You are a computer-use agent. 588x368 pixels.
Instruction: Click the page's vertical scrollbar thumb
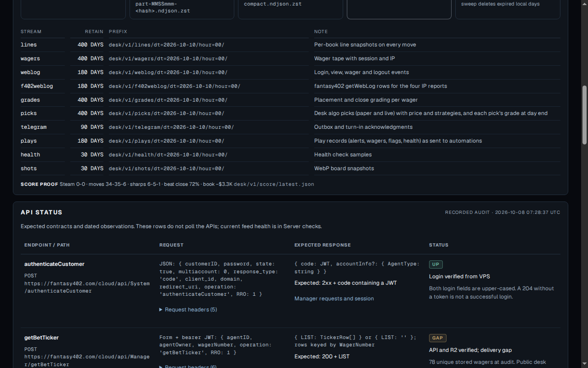[584, 115]
